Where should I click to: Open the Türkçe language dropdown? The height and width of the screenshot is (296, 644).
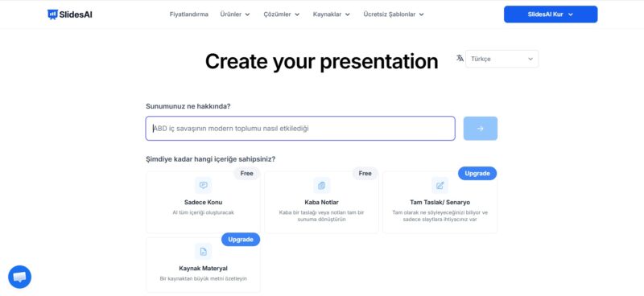(x=502, y=59)
